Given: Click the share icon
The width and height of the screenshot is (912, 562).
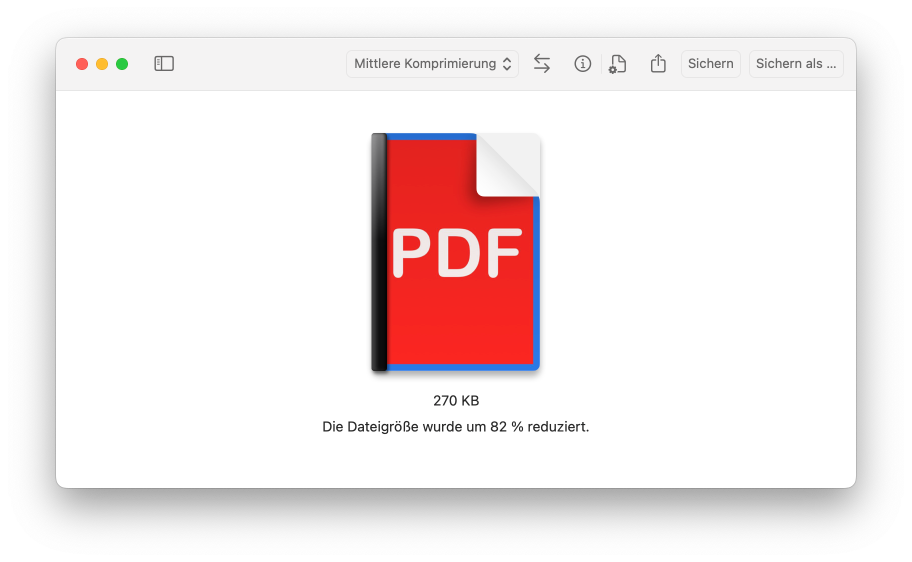Looking at the screenshot, I should [658, 64].
